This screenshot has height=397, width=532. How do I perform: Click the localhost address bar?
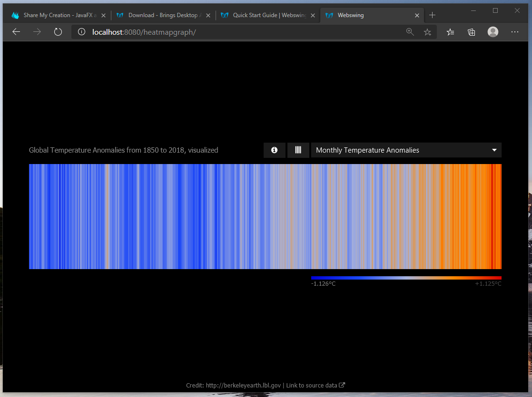238,32
